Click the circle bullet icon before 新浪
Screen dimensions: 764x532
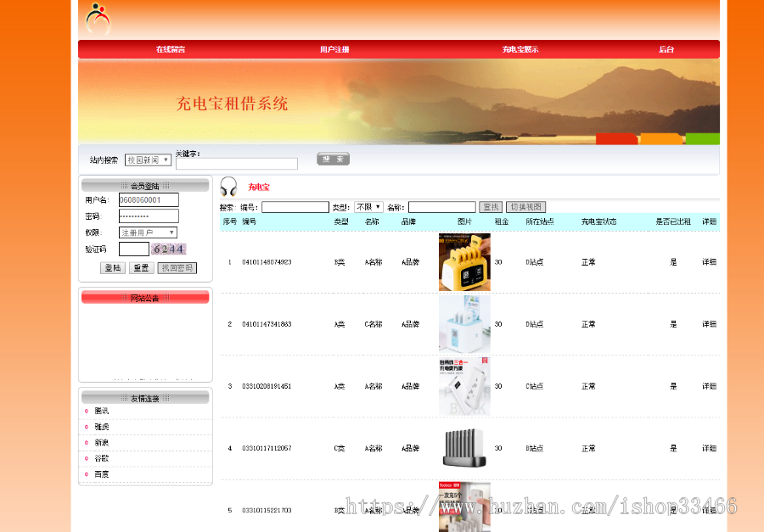[x=85, y=444]
